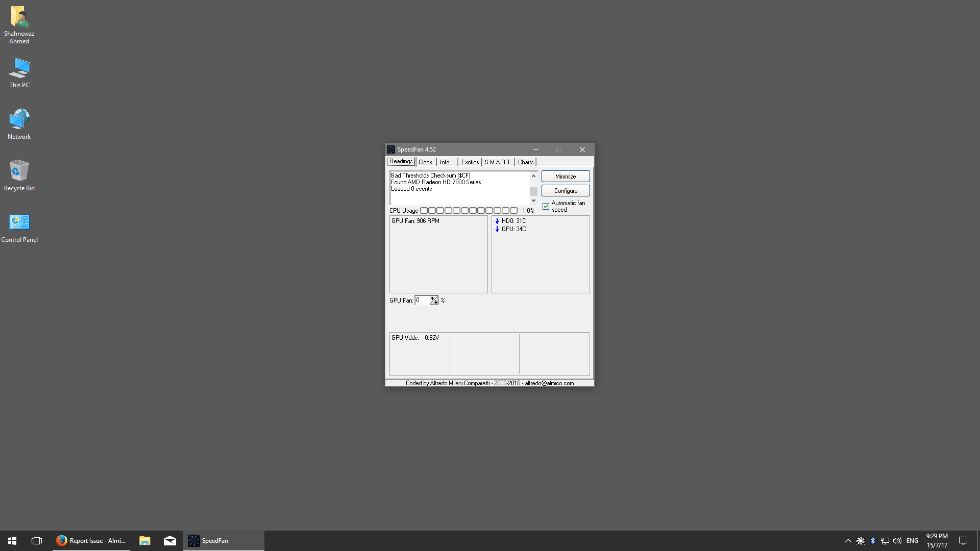This screenshot has width=980, height=551.
Task: Click the log box scroll up arrow
Action: coord(534,176)
